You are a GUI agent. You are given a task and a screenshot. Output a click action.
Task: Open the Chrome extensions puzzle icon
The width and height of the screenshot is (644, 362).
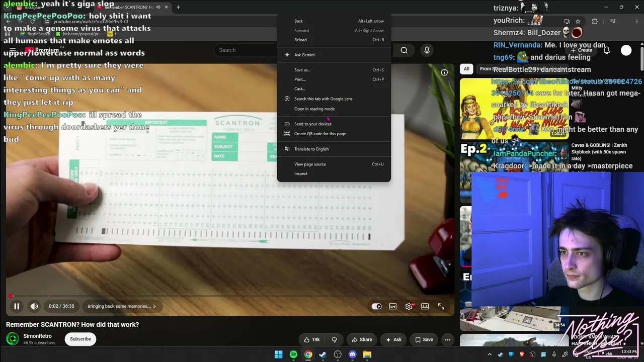[595, 22]
